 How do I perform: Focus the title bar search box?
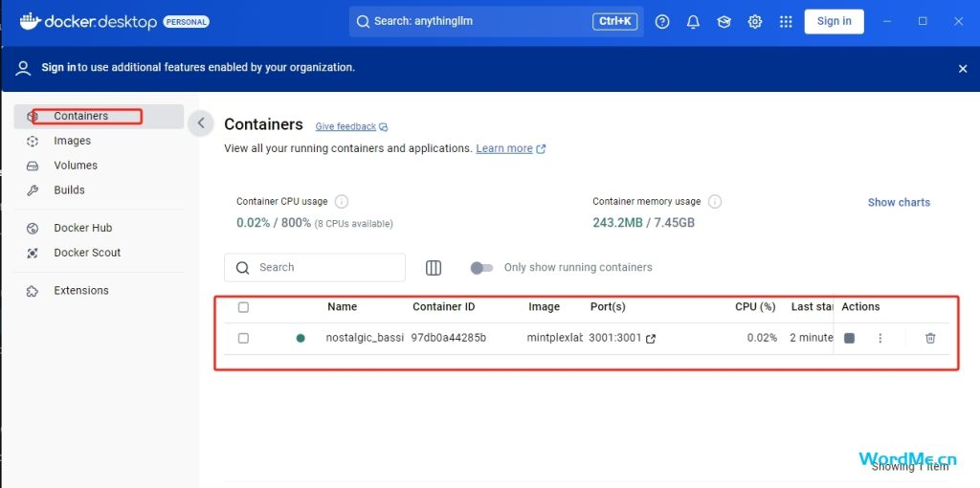point(497,21)
